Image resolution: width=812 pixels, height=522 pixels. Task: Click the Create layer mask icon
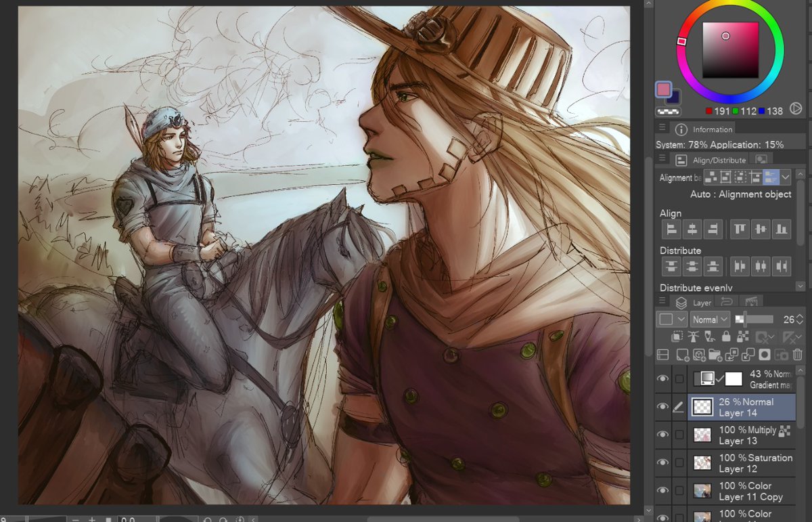765,355
